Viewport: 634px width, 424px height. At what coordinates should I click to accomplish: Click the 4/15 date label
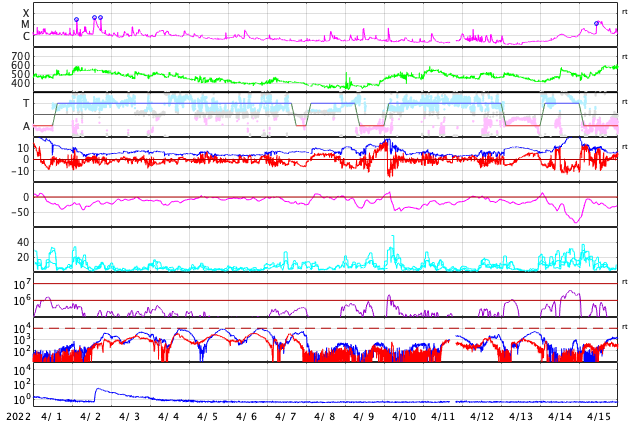click(599, 416)
